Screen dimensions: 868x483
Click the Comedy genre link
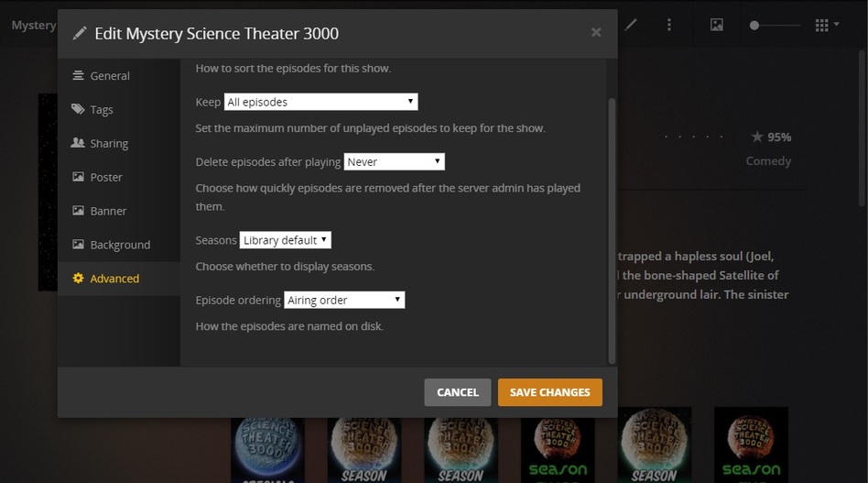point(768,161)
